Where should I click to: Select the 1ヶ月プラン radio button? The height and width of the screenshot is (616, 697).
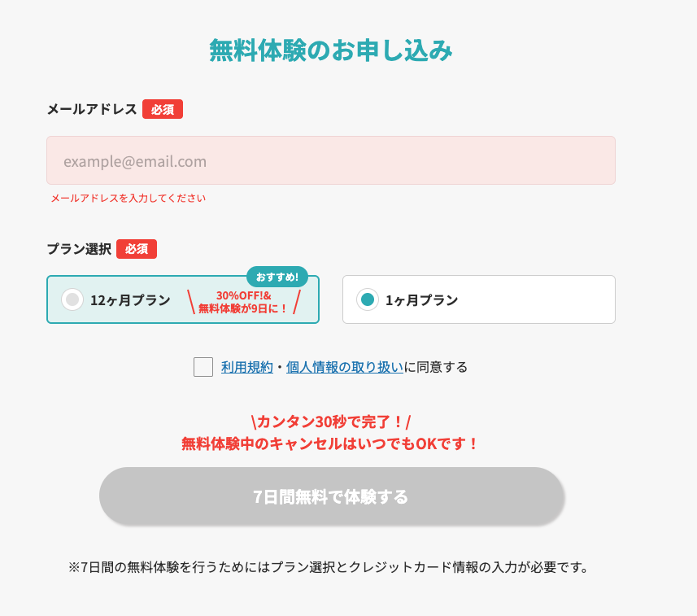click(x=368, y=299)
